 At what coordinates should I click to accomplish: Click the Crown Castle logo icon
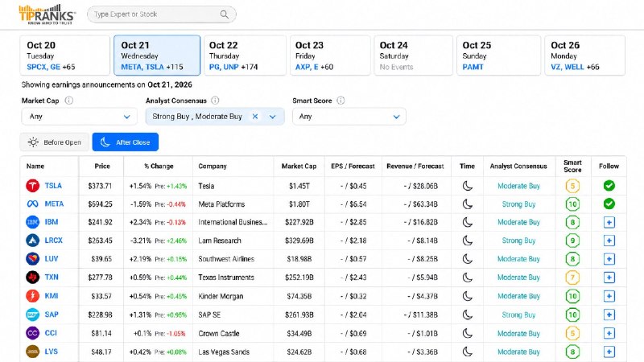[x=32, y=333]
